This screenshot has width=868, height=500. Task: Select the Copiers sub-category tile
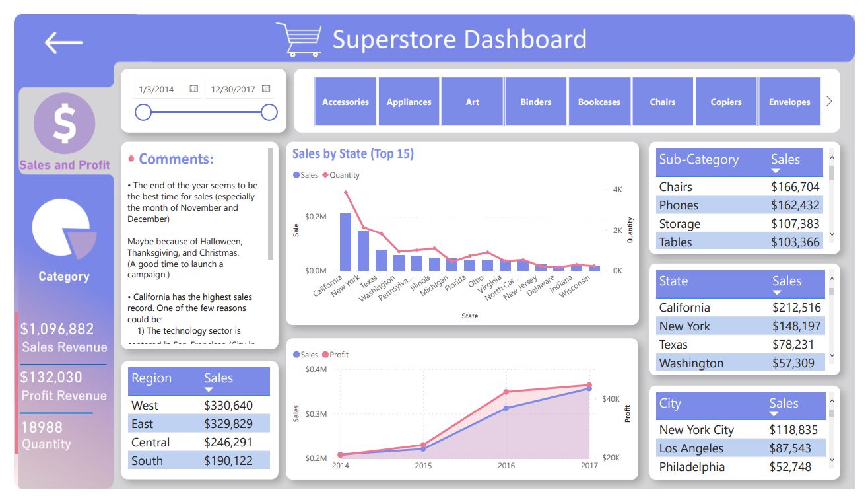tap(726, 102)
